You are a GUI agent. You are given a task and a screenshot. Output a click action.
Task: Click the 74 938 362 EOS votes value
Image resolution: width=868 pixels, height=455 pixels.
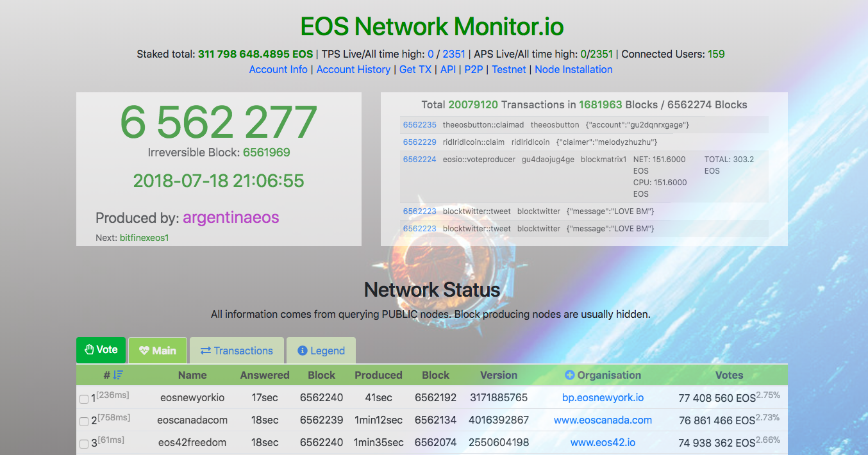pyautogui.click(x=717, y=443)
